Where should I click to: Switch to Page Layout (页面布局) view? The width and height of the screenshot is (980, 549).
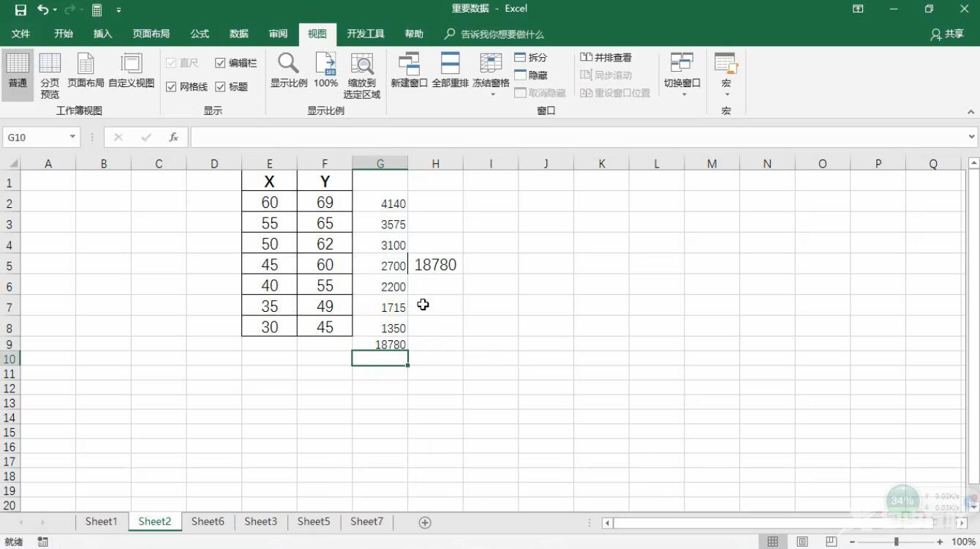(x=86, y=71)
